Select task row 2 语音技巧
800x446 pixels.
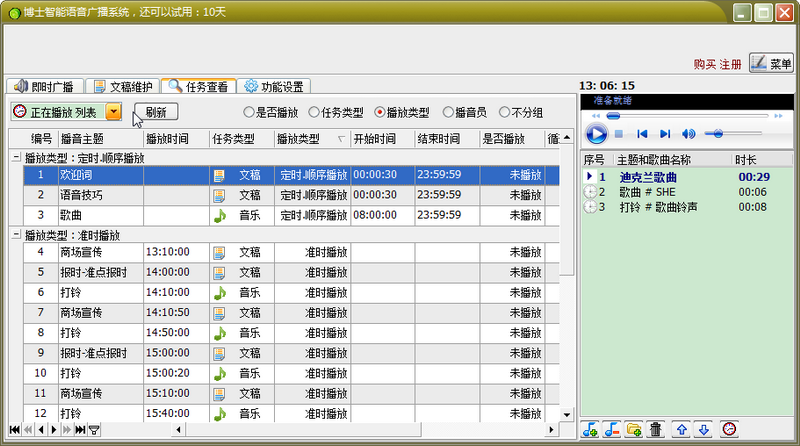[x=291, y=195]
